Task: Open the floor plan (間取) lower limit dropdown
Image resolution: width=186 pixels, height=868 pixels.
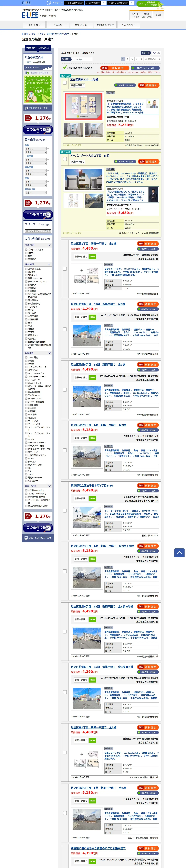Action: [35, 182]
